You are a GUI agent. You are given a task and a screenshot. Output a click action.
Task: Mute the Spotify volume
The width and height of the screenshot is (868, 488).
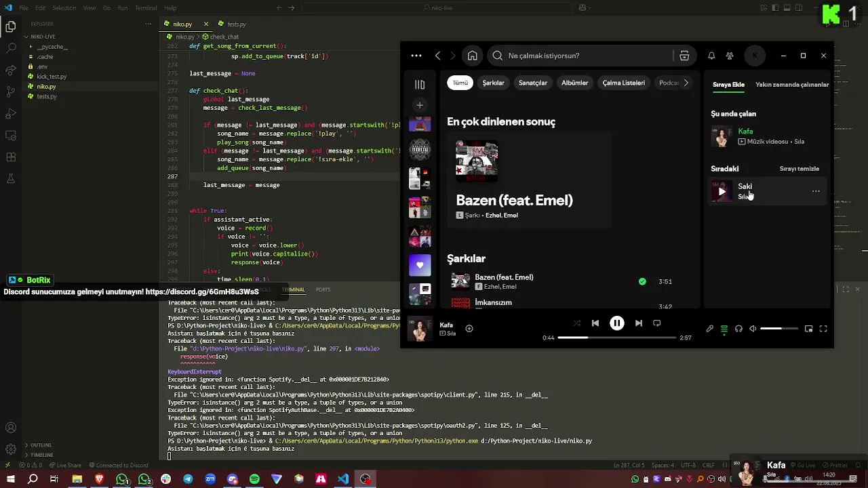tap(753, 329)
